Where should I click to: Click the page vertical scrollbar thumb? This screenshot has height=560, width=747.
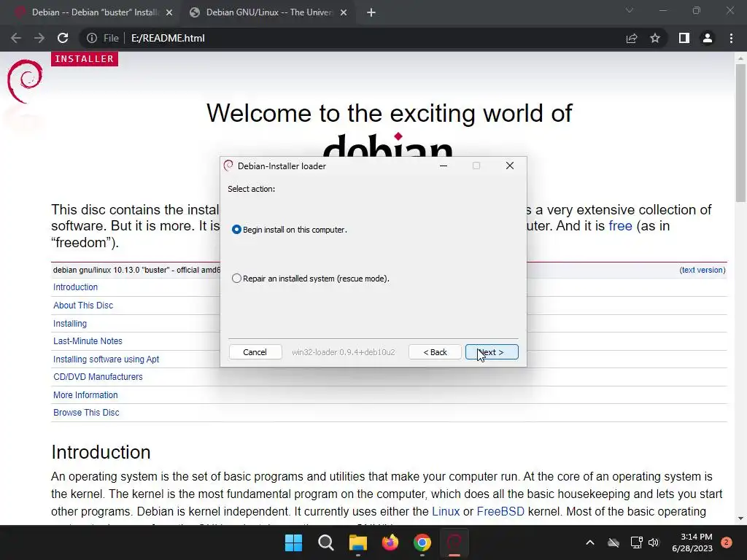click(x=740, y=133)
